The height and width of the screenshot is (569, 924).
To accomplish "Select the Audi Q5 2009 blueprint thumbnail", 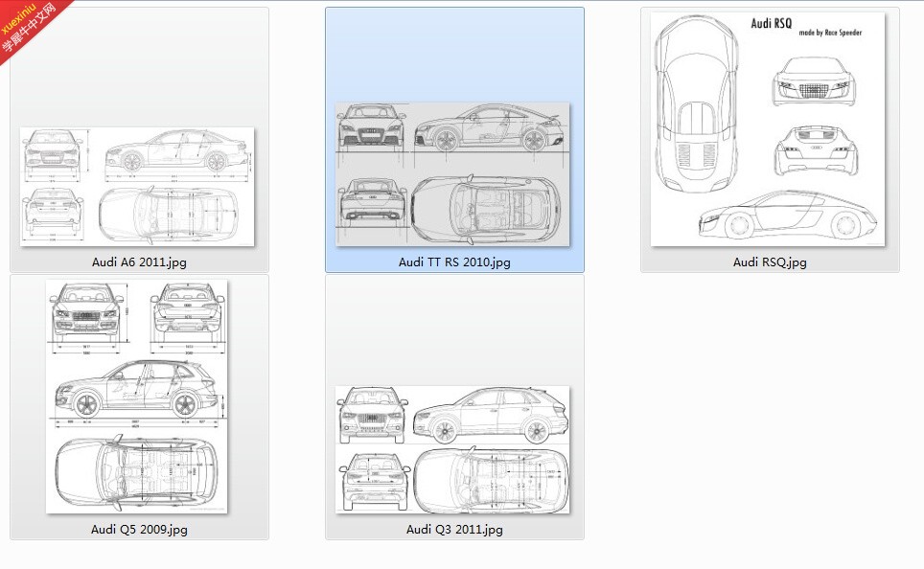I will [137, 397].
